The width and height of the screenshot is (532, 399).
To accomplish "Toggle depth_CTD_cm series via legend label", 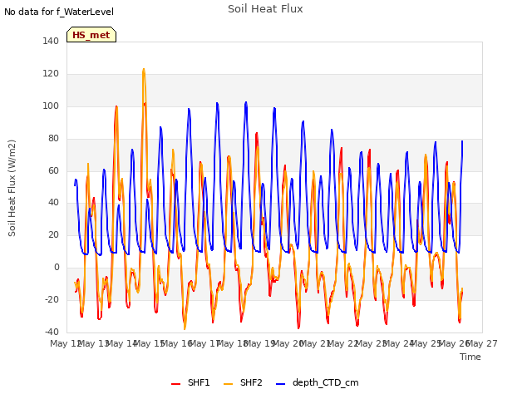I will (325, 382).
